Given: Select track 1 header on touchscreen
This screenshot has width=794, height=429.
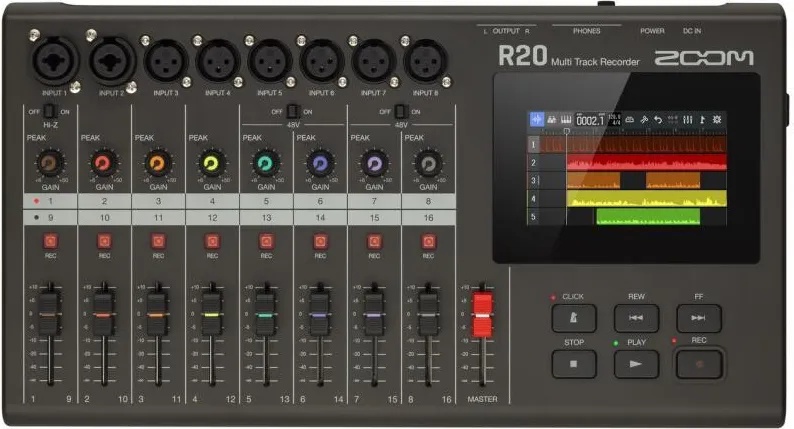Looking at the screenshot, I should point(533,145).
